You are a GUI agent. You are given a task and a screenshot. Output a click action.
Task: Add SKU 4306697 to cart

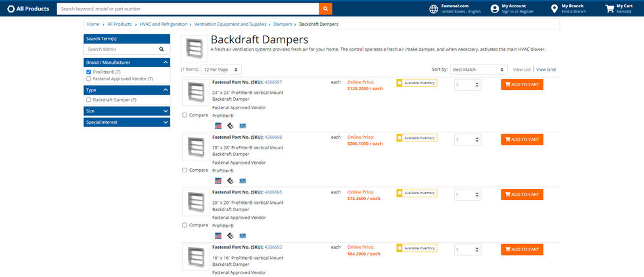coord(522,85)
